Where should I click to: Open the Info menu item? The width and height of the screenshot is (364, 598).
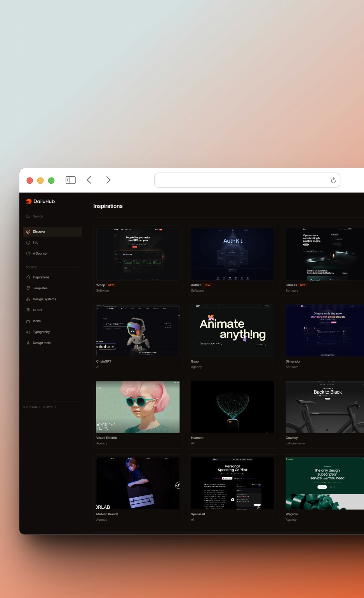53,243
